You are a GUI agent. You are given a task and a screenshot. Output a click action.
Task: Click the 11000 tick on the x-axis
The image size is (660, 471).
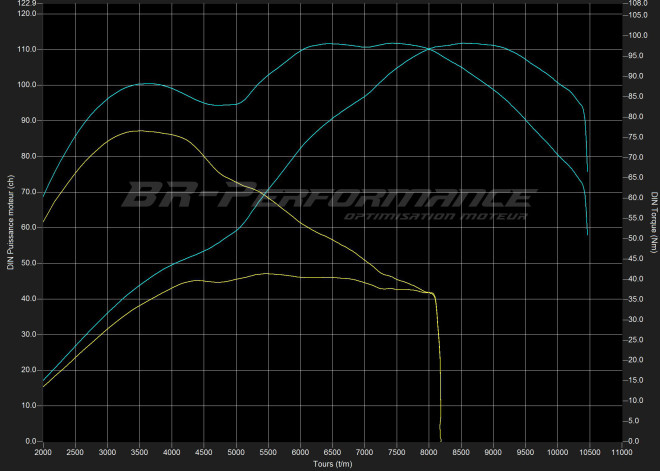click(621, 452)
